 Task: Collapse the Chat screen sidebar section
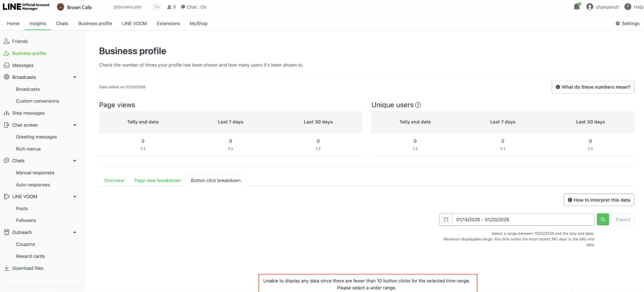click(75, 125)
